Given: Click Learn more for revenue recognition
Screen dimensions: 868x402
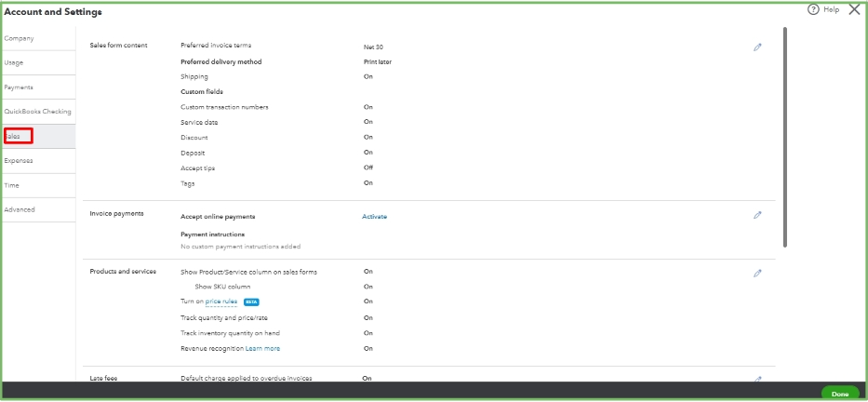Looking at the screenshot, I should (x=262, y=348).
